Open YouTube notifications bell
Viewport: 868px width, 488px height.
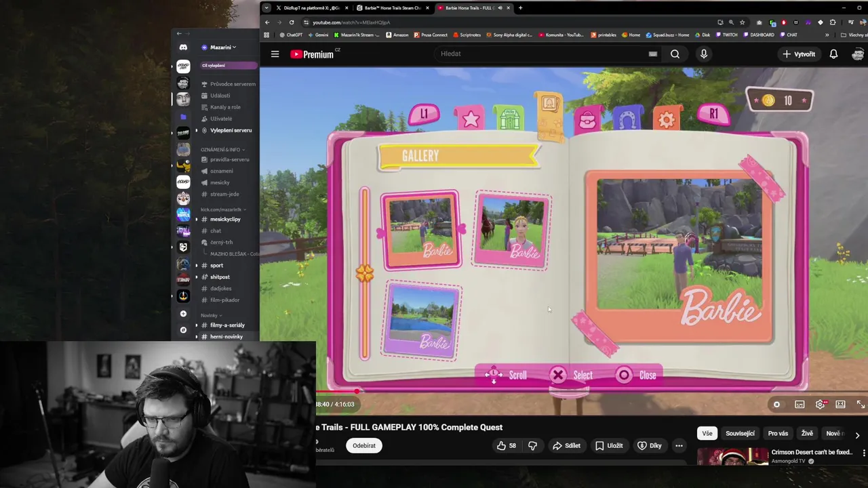[833, 54]
